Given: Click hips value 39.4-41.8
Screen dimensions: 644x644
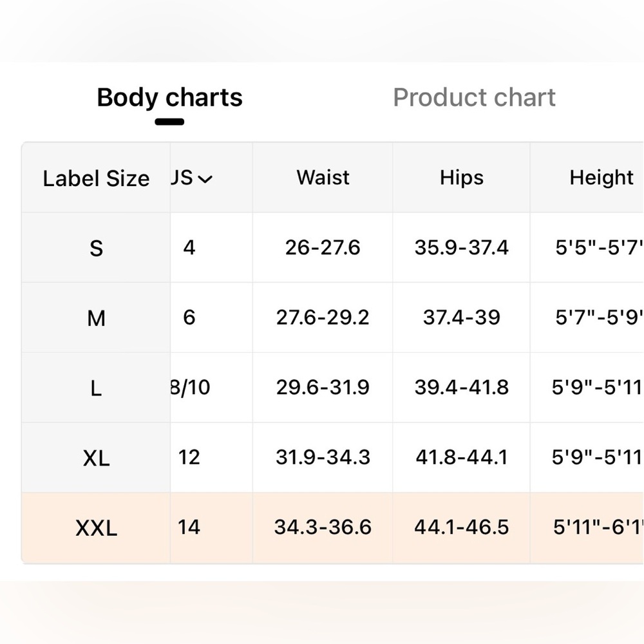Looking at the screenshot, I should (x=462, y=387).
